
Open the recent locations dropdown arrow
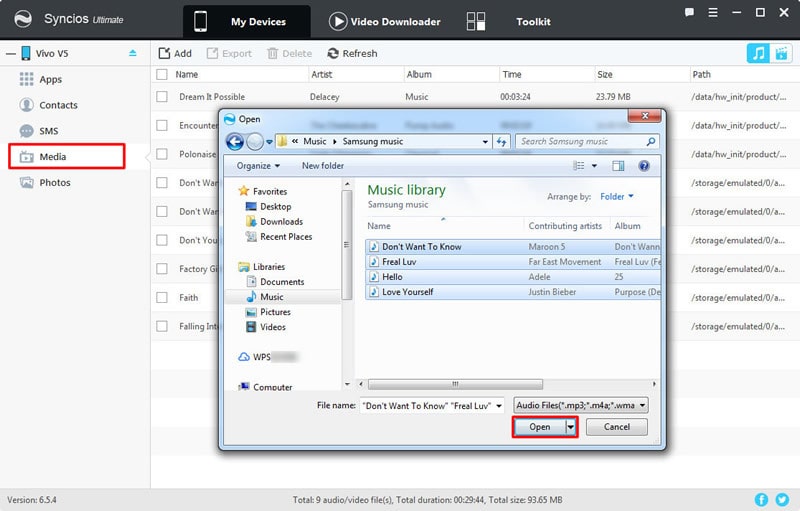pos(269,142)
